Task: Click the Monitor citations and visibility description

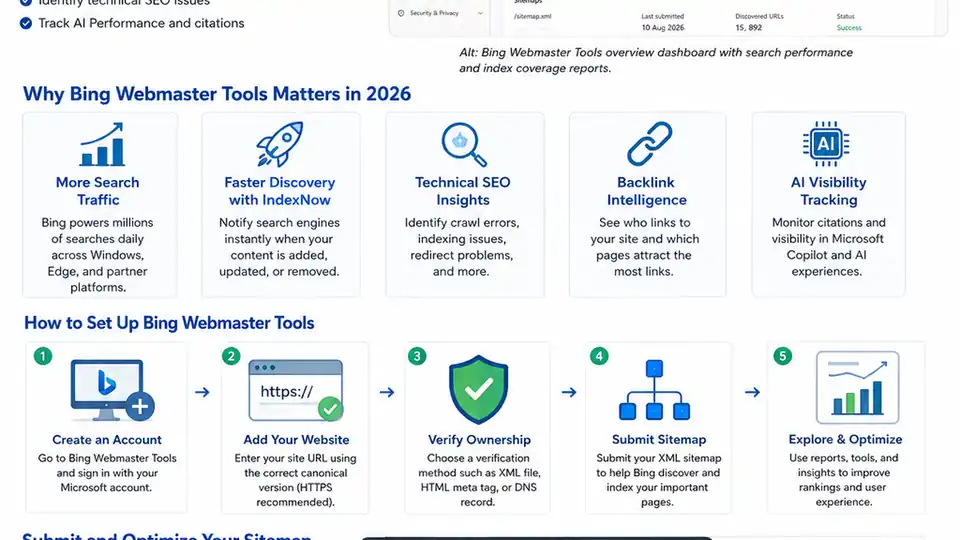Action: (x=828, y=247)
